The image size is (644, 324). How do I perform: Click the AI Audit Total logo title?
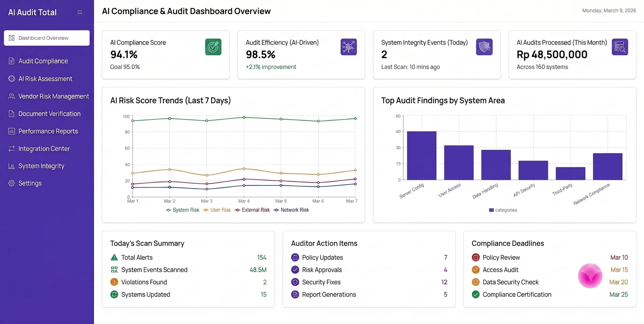(32, 12)
